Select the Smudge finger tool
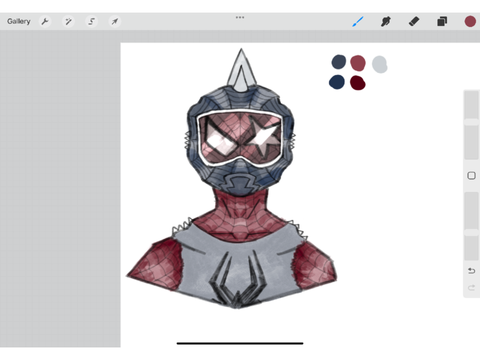The width and height of the screenshot is (480, 360). tap(386, 22)
